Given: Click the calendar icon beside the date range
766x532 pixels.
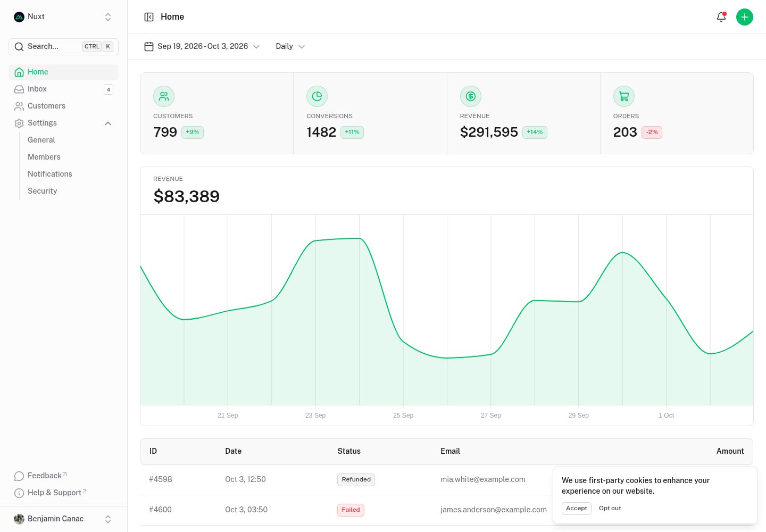Looking at the screenshot, I should [x=149, y=47].
